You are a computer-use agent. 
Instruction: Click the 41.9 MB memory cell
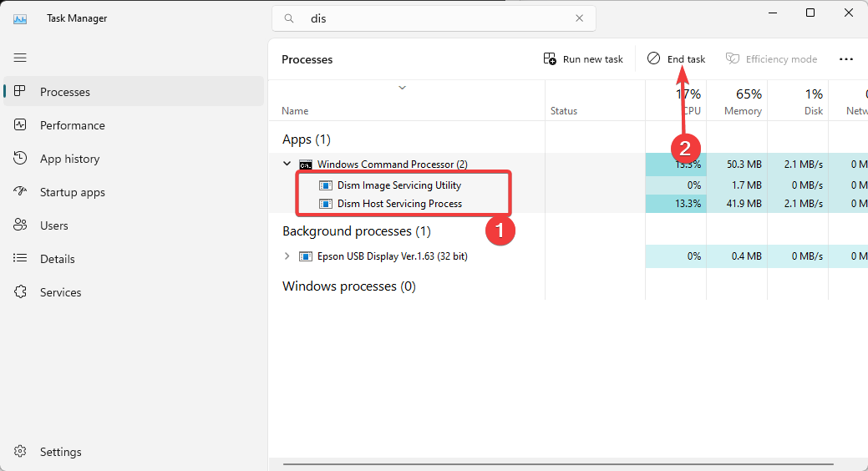(737, 204)
